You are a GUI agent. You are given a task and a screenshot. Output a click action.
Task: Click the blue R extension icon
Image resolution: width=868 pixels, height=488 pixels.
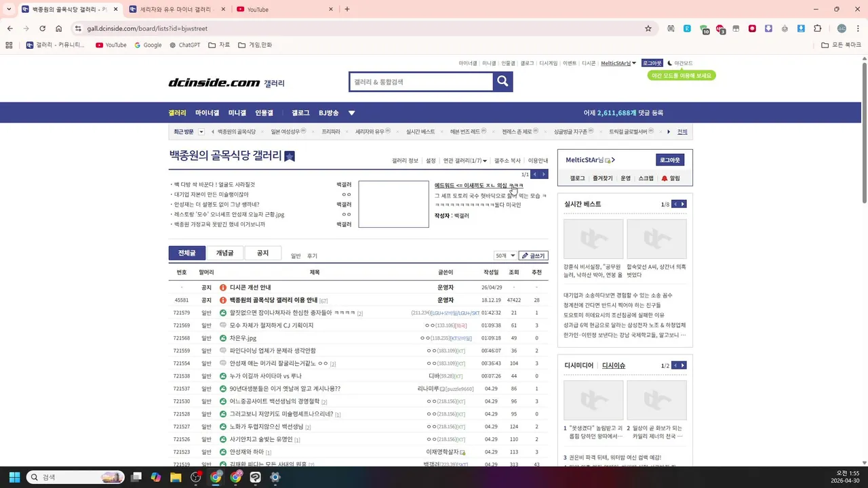[687, 28]
